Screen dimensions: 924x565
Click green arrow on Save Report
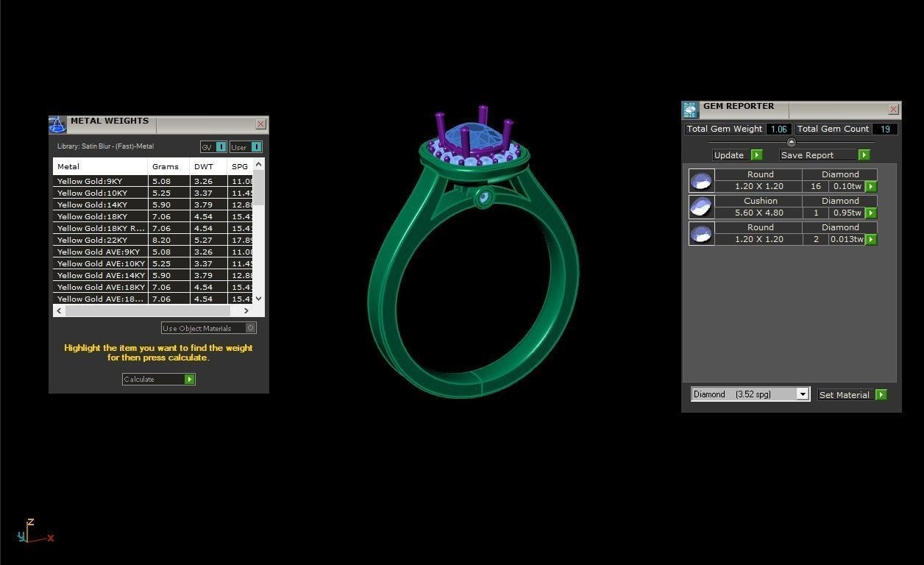point(864,155)
